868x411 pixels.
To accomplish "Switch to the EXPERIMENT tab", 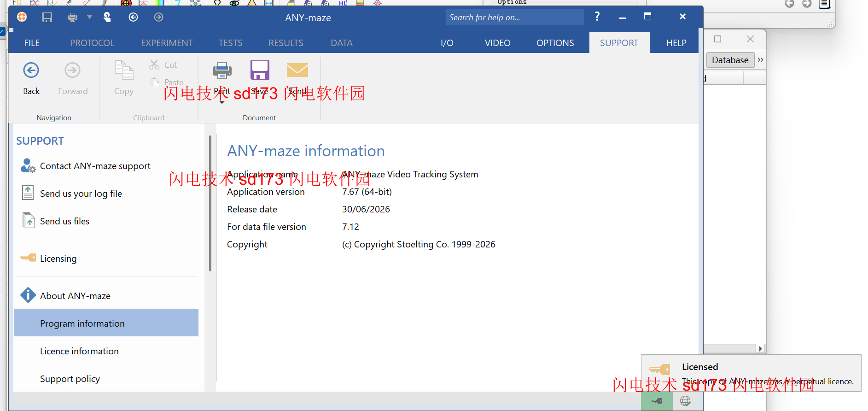I will pos(167,43).
